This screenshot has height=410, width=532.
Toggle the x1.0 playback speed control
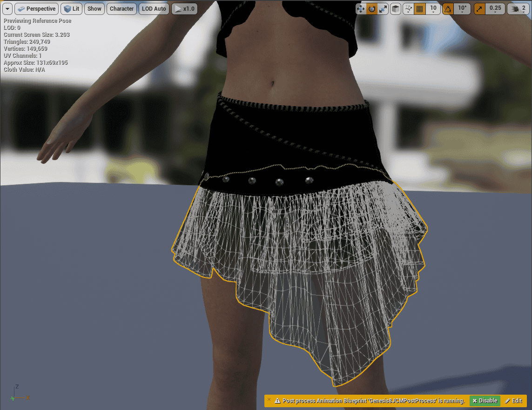tap(184, 8)
